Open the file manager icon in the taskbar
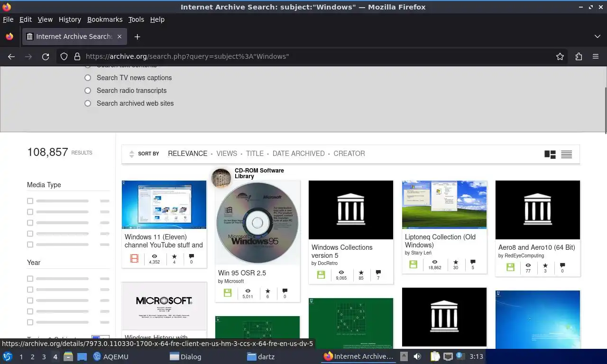Viewport: 607px width, 364px height. (68, 356)
